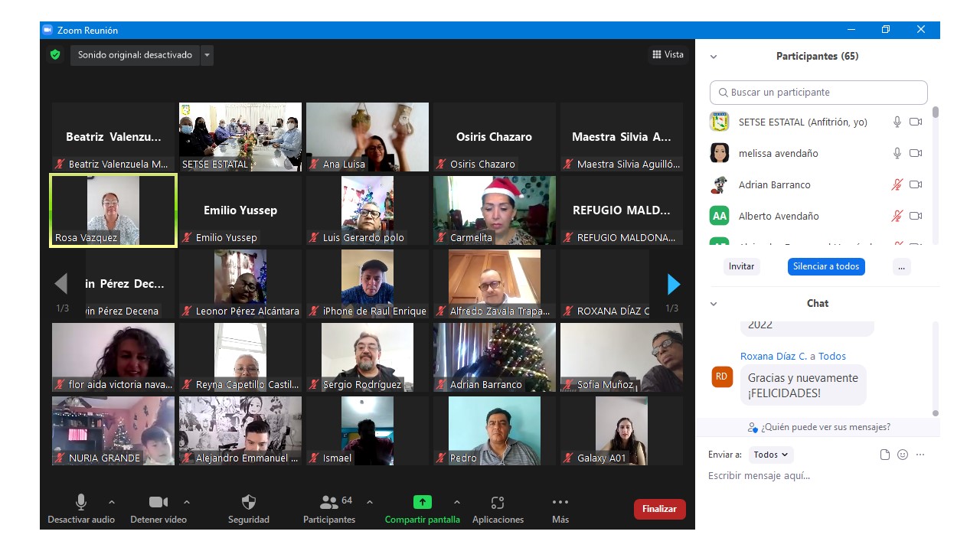
Task: Collapse the Chat panel chevron
Action: [x=714, y=304]
